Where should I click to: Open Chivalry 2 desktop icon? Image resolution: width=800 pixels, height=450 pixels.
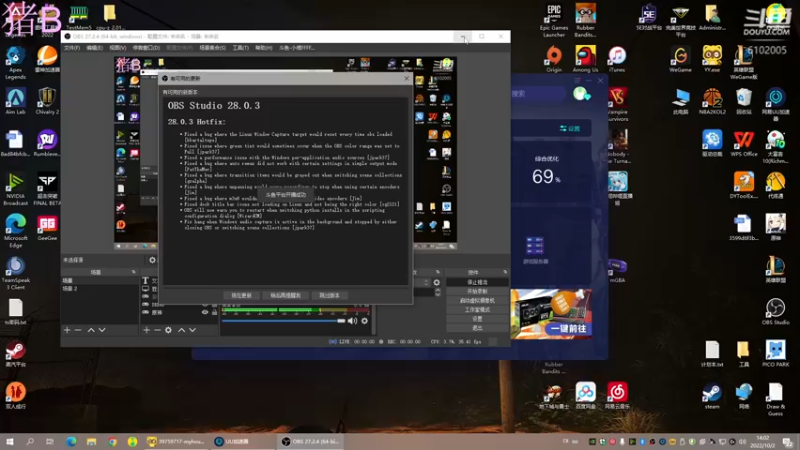(47, 101)
